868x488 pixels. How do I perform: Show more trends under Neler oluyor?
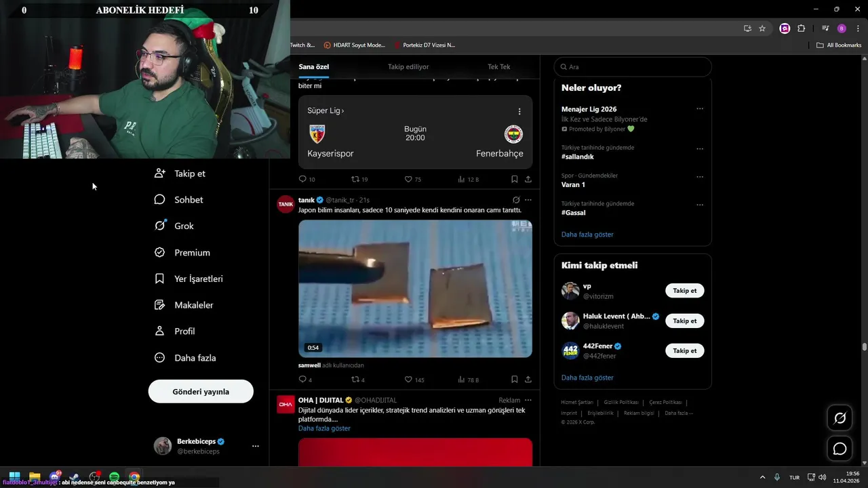pyautogui.click(x=587, y=235)
